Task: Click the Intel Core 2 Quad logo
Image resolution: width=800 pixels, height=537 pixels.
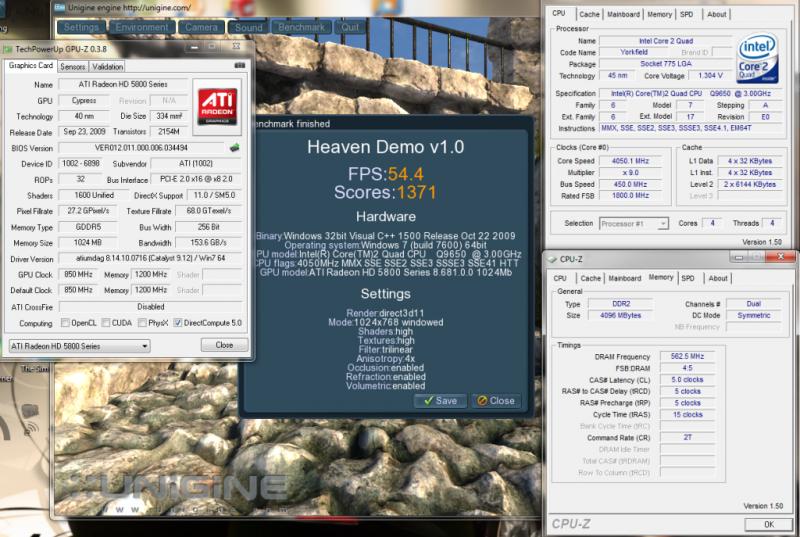Action: click(757, 58)
